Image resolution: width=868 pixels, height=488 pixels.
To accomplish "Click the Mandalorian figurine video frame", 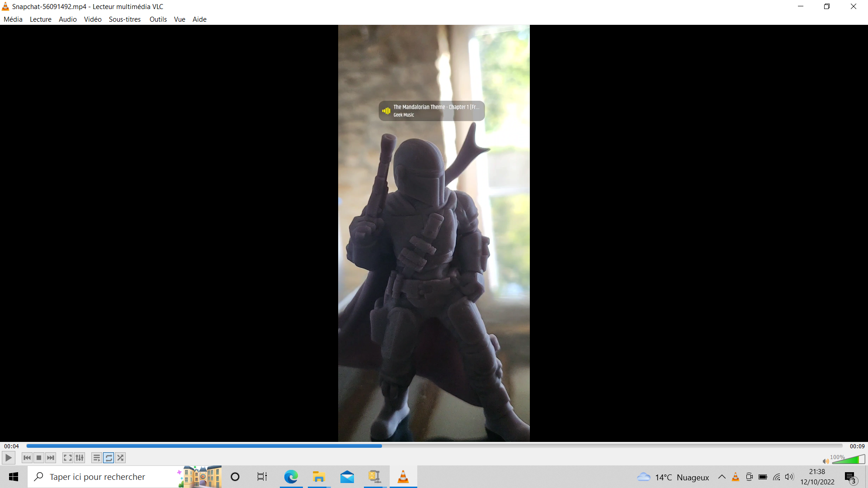I will tap(434, 233).
